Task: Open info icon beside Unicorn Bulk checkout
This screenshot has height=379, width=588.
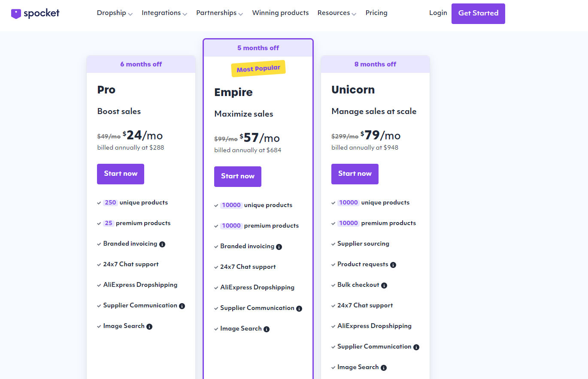Action: (384, 286)
